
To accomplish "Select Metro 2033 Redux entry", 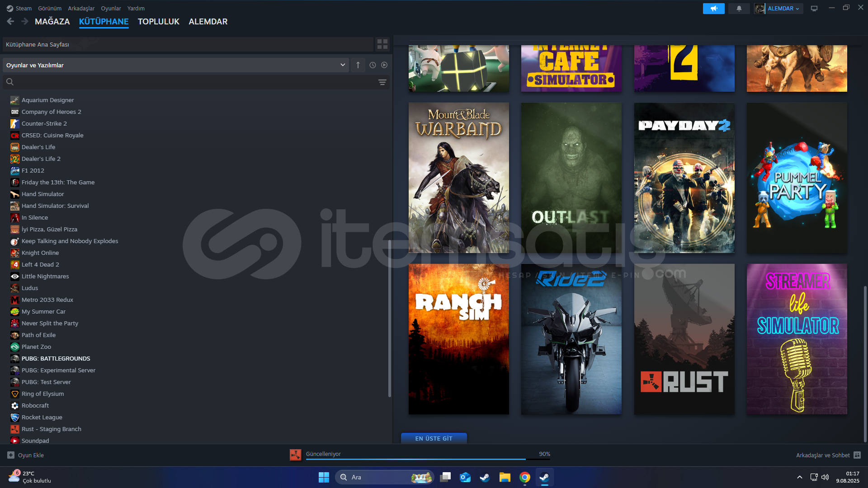I will click(47, 300).
